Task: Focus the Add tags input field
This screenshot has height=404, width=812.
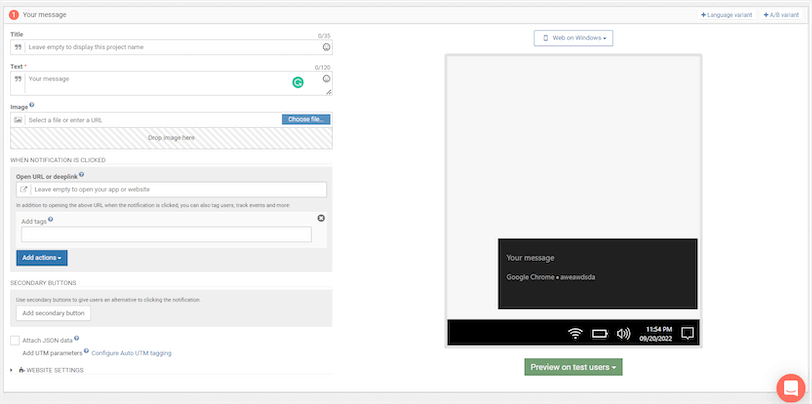Action: click(x=166, y=234)
